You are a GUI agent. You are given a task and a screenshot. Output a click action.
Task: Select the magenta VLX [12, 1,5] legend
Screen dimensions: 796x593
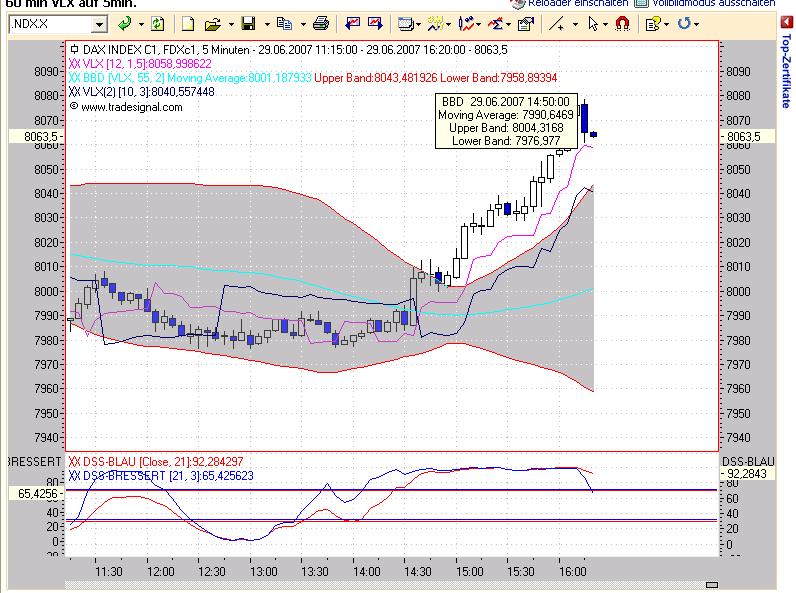[140, 63]
